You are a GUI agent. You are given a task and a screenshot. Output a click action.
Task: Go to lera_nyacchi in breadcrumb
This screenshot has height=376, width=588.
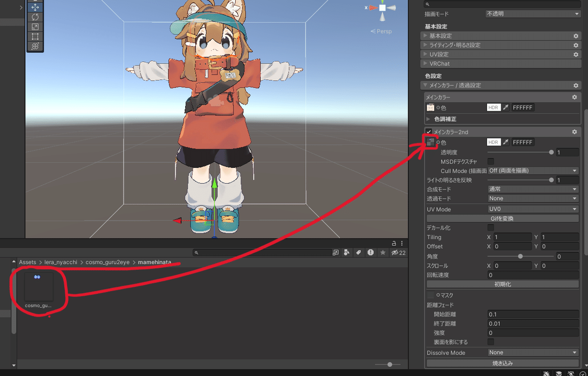61,262
